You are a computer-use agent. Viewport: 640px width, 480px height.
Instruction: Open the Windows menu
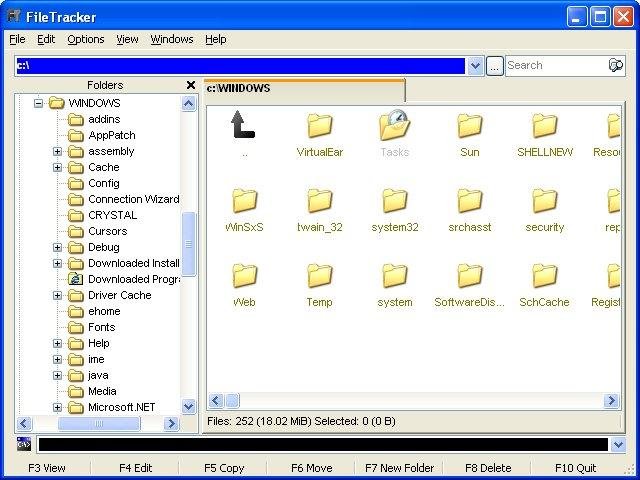click(172, 39)
